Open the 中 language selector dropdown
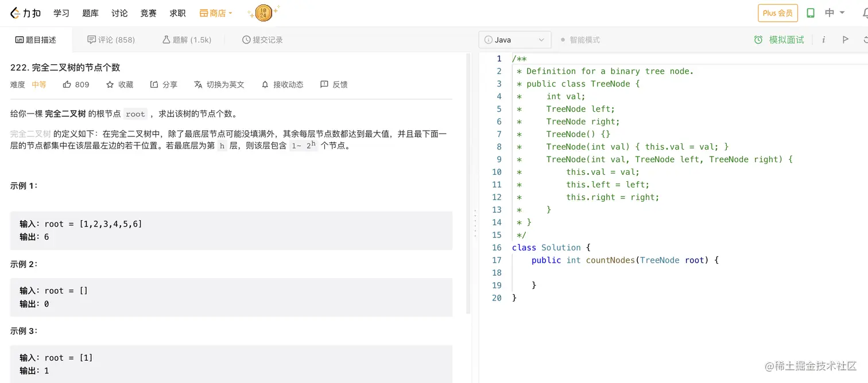 835,13
